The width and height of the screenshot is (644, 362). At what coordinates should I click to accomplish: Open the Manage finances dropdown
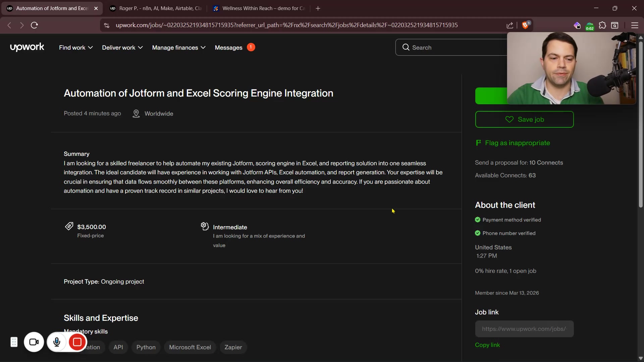point(178,48)
